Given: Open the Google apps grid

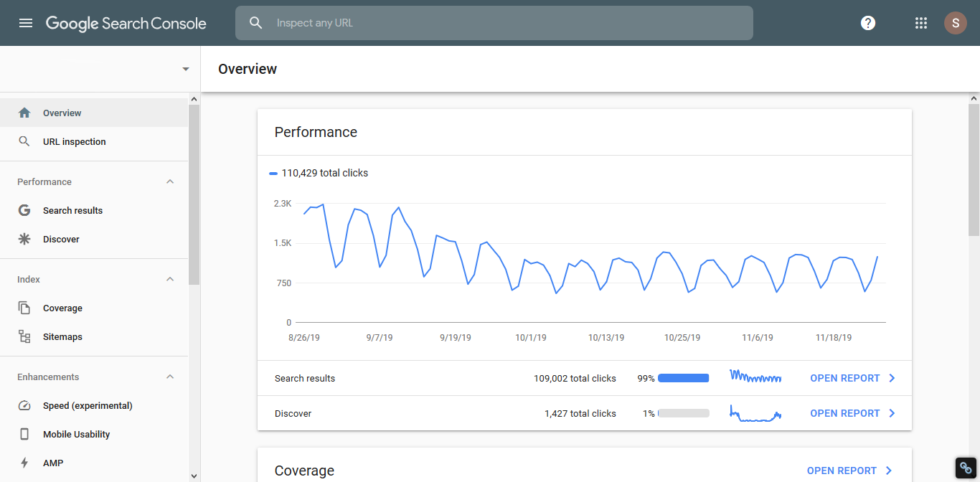Looking at the screenshot, I should click(921, 23).
